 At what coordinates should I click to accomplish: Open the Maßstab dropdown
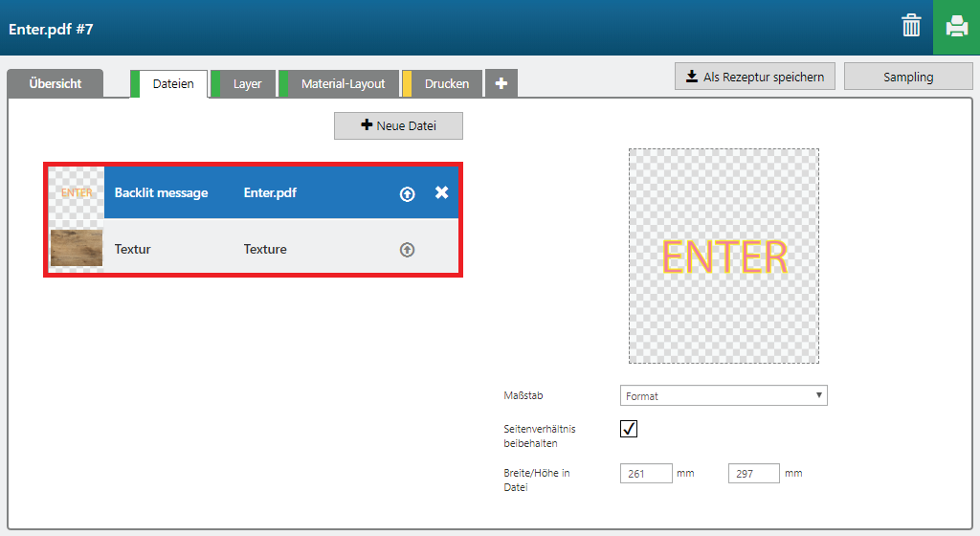coord(724,395)
